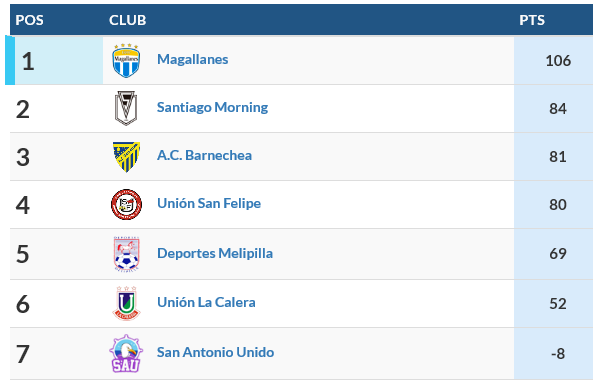The width and height of the screenshot is (593, 383).
Task: Click the Unión San Felipe round crest
Action: coord(126,205)
